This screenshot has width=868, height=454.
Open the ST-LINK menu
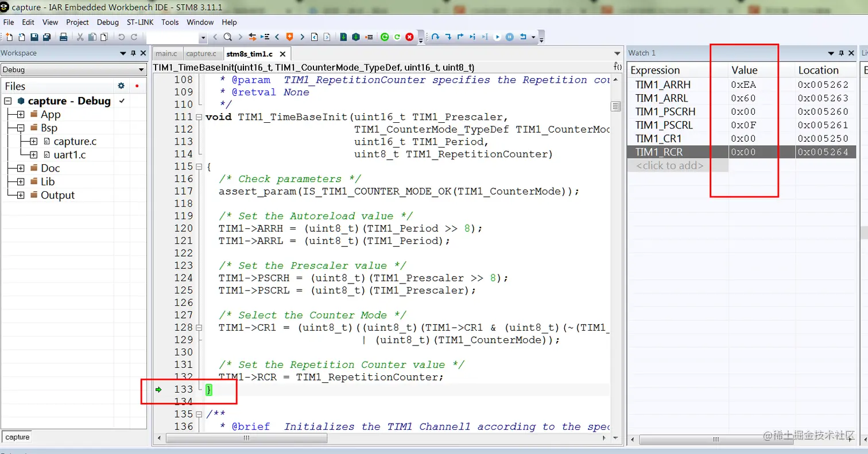click(140, 22)
